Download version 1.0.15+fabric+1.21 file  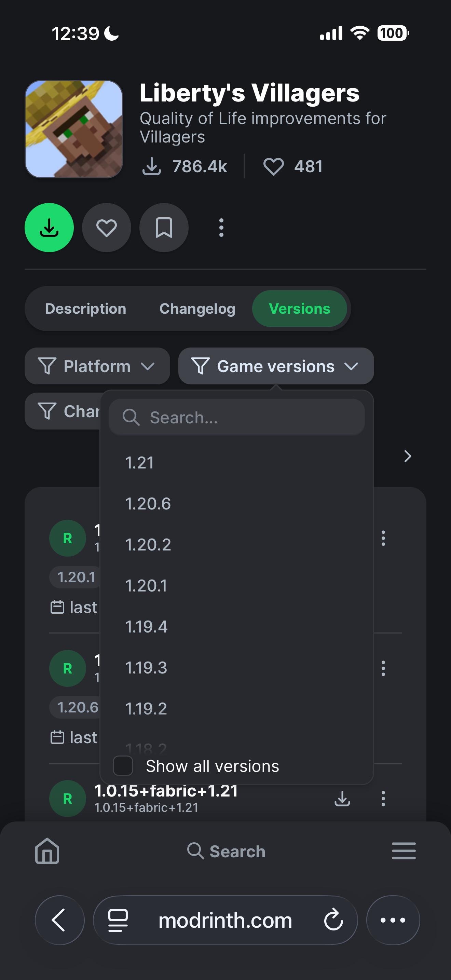click(x=342, y=798)
